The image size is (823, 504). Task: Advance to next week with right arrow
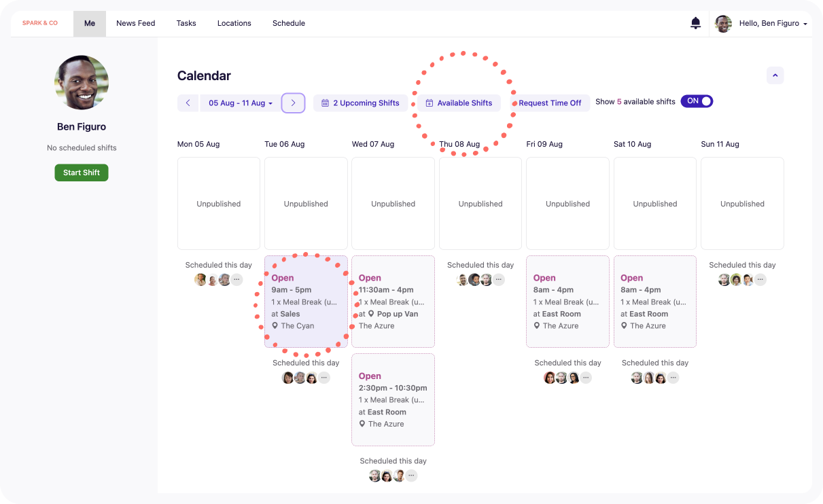pos(293,103)
